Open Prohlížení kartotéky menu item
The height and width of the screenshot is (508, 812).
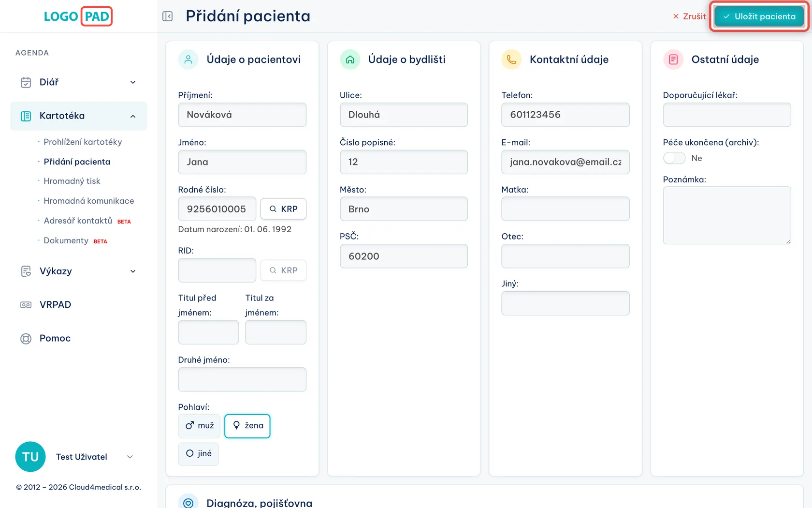point(83,142)
